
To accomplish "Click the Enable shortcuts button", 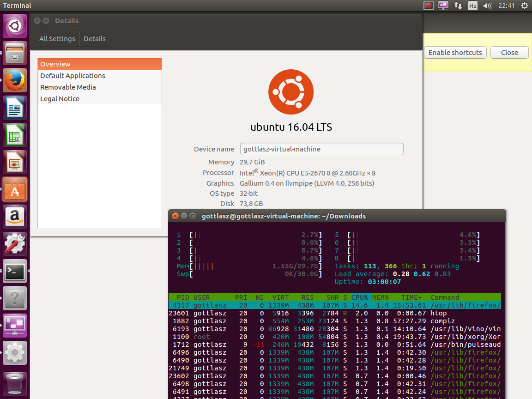I will coord(455,53).
